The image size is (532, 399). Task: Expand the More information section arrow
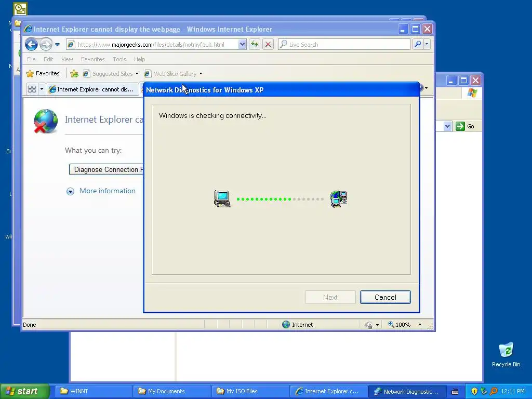pos(70,191)
